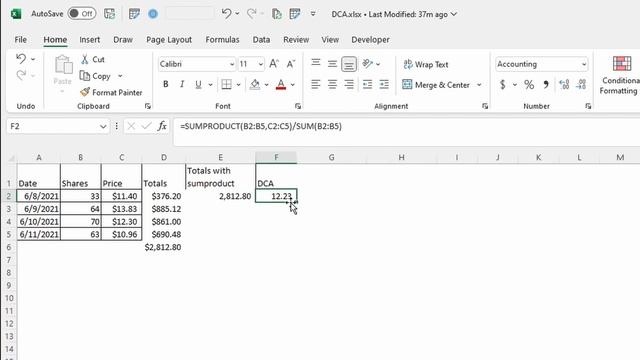Image resolution: width=640 pixels, height=360 pixels.
Task: Open Clipboard group dialog launcher
Action: [147, 106]
